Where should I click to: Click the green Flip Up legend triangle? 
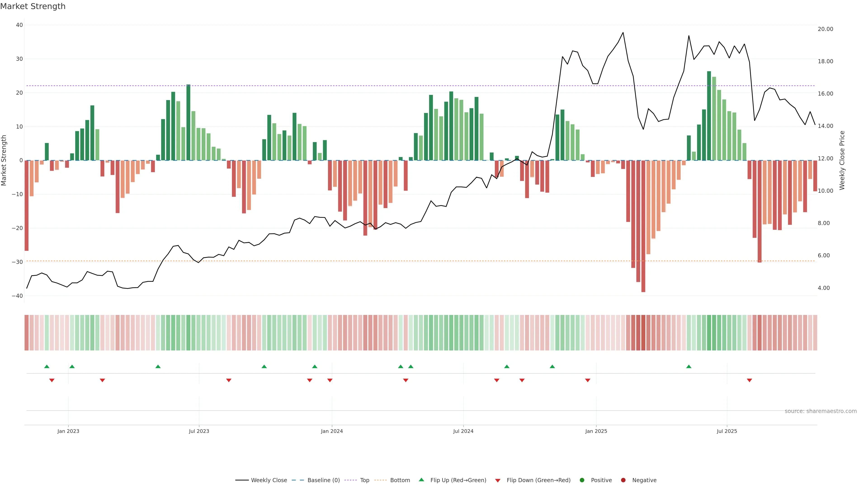click(421, 480)
